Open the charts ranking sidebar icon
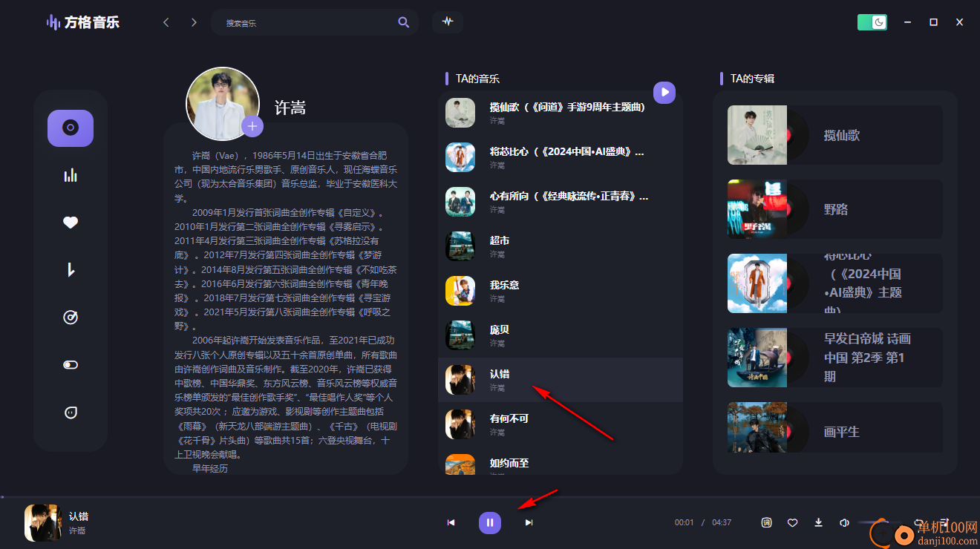Screen dimensions: 980x549 71,176
